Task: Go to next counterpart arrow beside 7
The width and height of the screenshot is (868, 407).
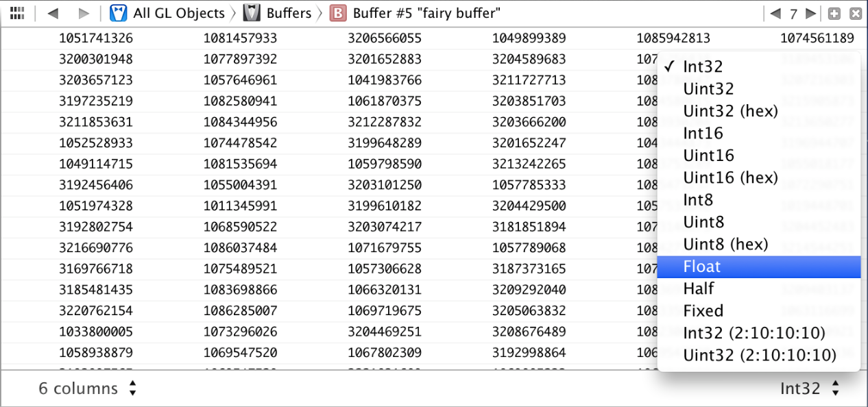Action: tap(810, 13)
